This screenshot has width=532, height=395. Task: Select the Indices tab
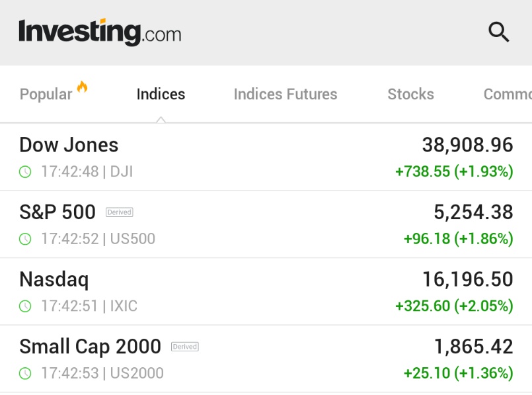(x=161, y=95)
